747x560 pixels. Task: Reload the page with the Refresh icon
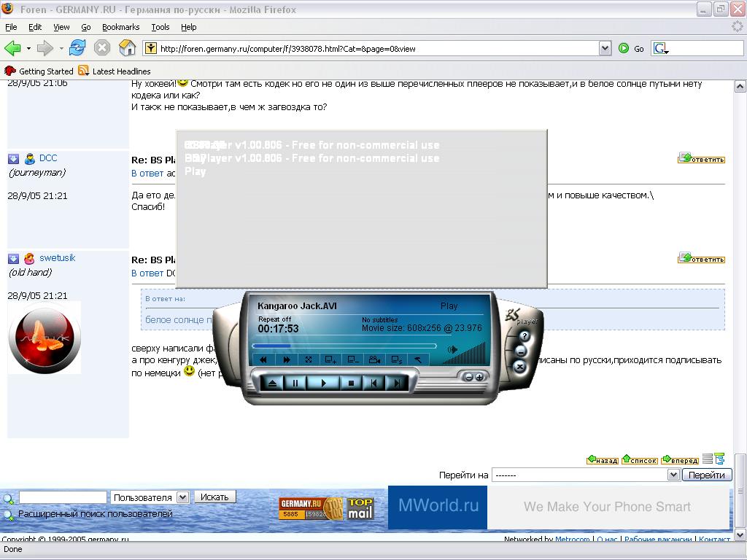77,48
